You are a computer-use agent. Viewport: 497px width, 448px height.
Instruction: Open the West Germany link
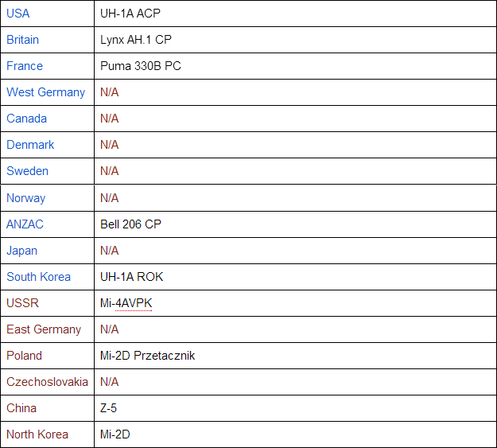tap(45, 92)
